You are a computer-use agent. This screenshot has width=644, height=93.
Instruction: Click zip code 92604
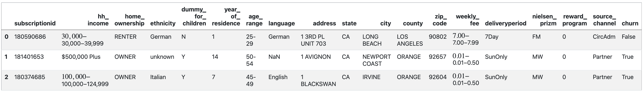coord(437,77)
